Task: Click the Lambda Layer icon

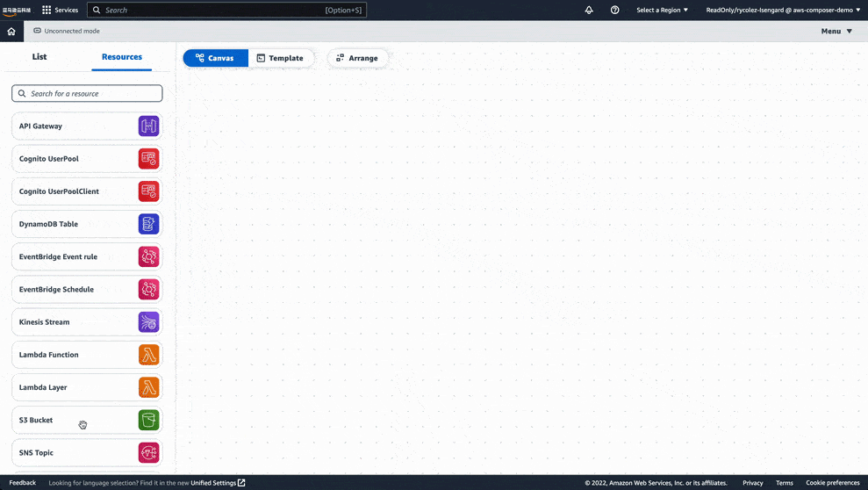Action: pos(148,387)
